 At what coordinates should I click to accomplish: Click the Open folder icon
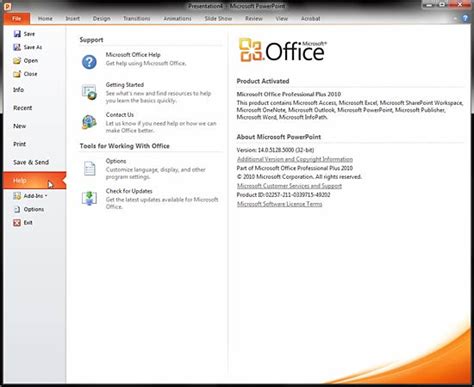(x=17, y=61)
